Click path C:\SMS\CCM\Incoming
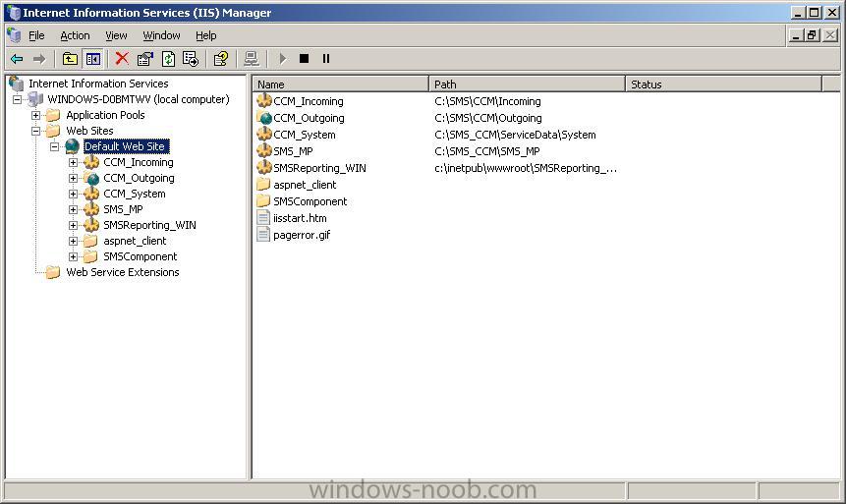The height and width of the screenshot is (504, 846). click(x=487, y=101)
